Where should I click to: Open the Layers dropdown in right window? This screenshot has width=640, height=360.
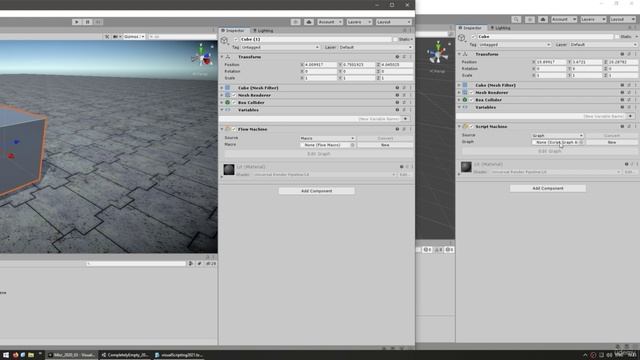point(593,19)
